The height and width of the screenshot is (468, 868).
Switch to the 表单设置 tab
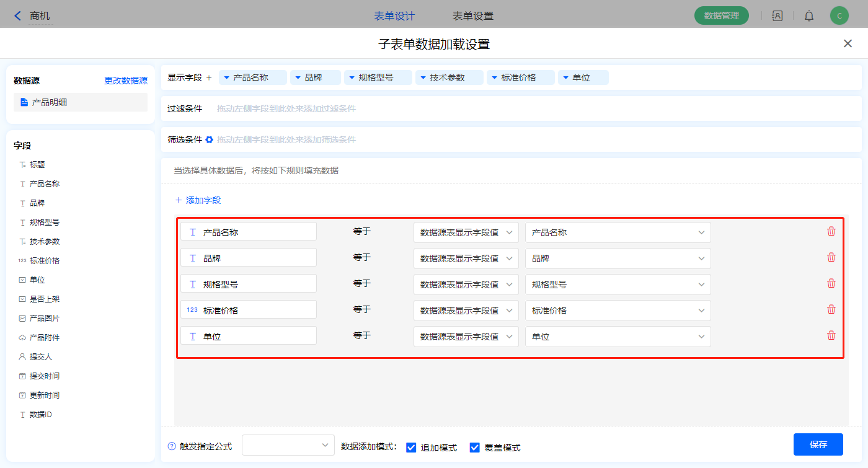473,16
